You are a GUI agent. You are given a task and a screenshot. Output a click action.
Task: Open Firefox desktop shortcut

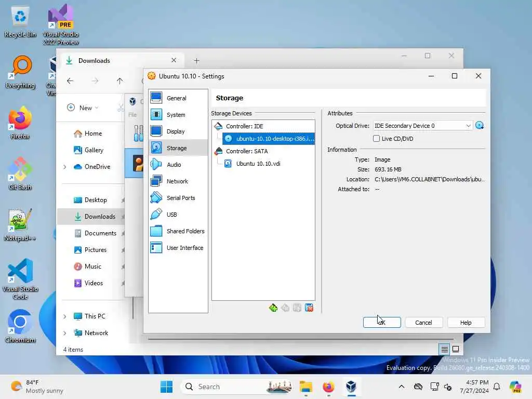tap(20, 123)
